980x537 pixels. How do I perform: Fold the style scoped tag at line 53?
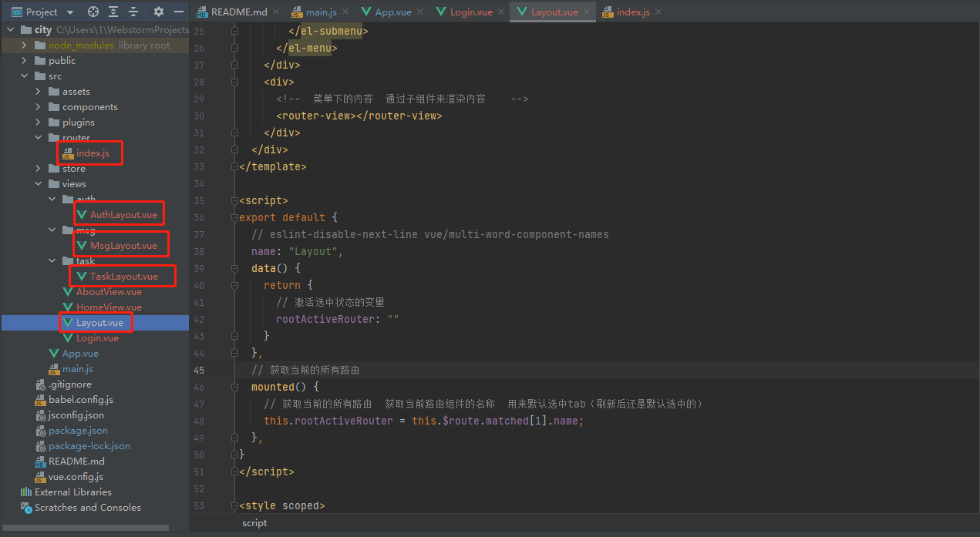click(234, 505)
